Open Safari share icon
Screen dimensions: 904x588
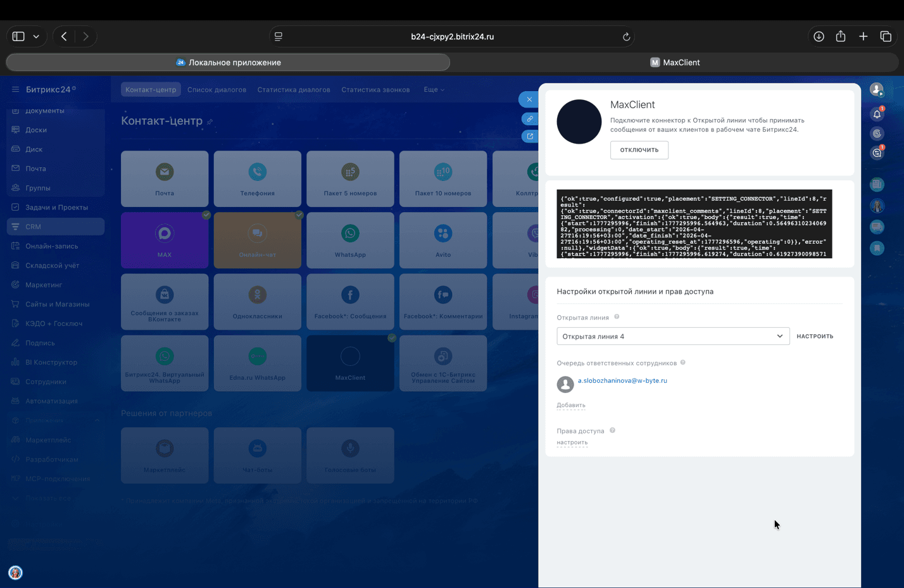coord(841,37)
